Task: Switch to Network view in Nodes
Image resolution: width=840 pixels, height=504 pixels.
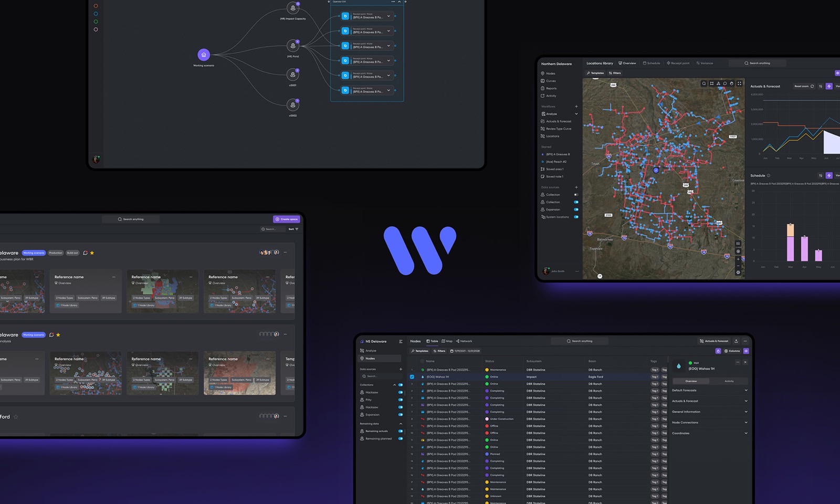Action: pos(464,341)
